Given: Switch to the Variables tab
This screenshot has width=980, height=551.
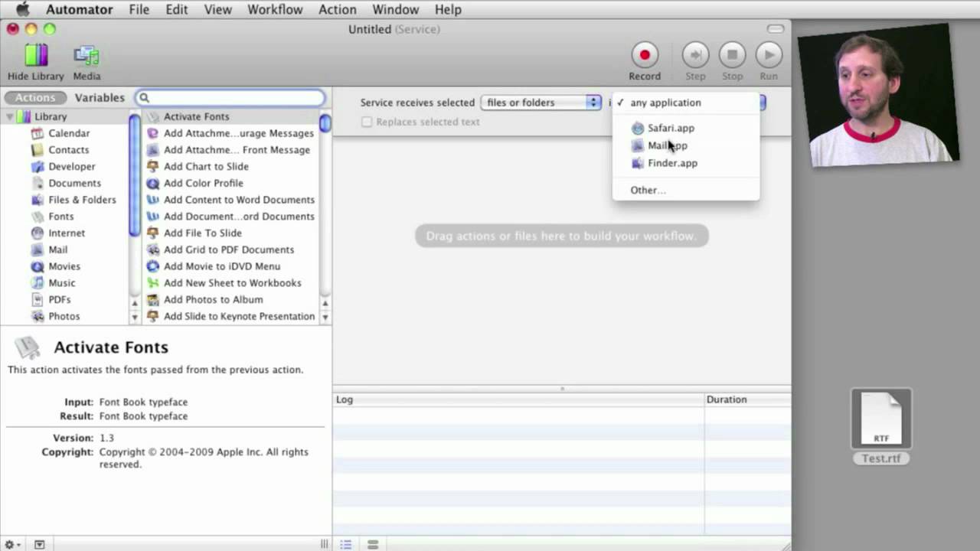Looking at the screenshot, I should click(100, 98).
